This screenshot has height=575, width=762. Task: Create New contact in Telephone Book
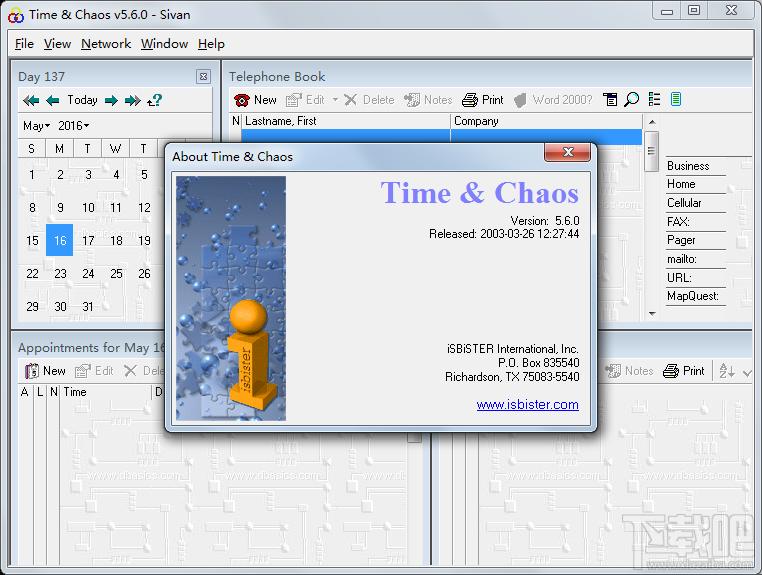click(255, 100)
